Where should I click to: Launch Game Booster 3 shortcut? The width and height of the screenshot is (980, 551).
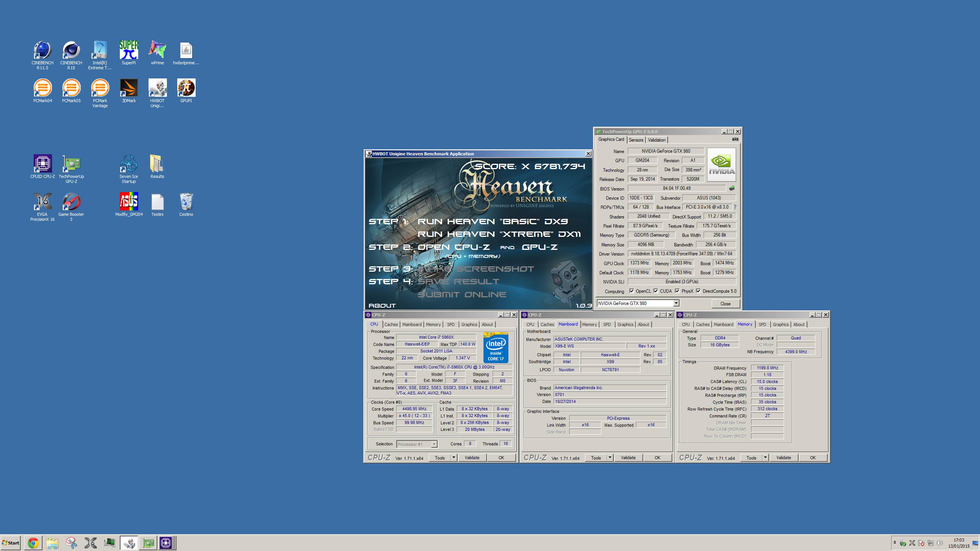pyautogui.click(x=71, y=207)
